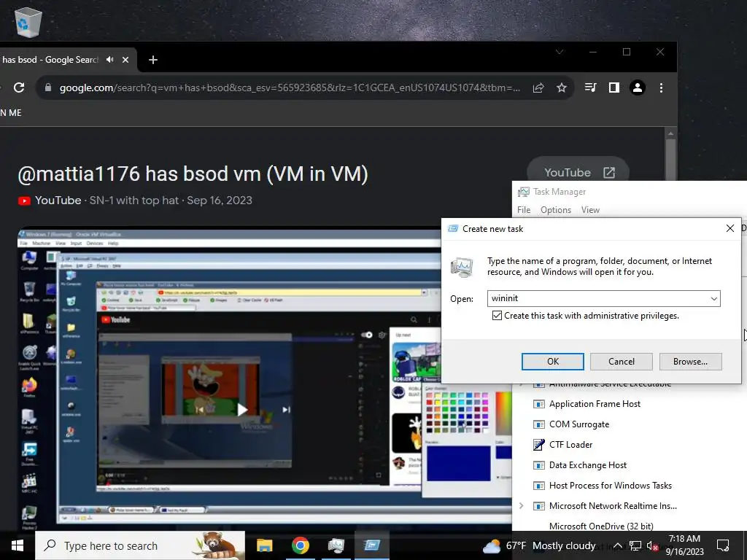Expand Microsoft Network Realtime Ins row
This screenshot has width=747, height=560.
tap(521, 506)
